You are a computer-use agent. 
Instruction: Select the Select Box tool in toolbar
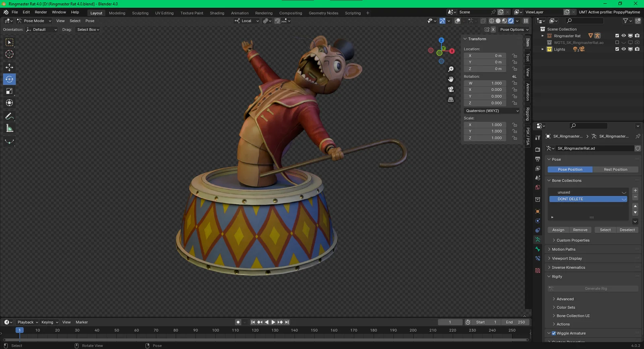tap(9, 42)
